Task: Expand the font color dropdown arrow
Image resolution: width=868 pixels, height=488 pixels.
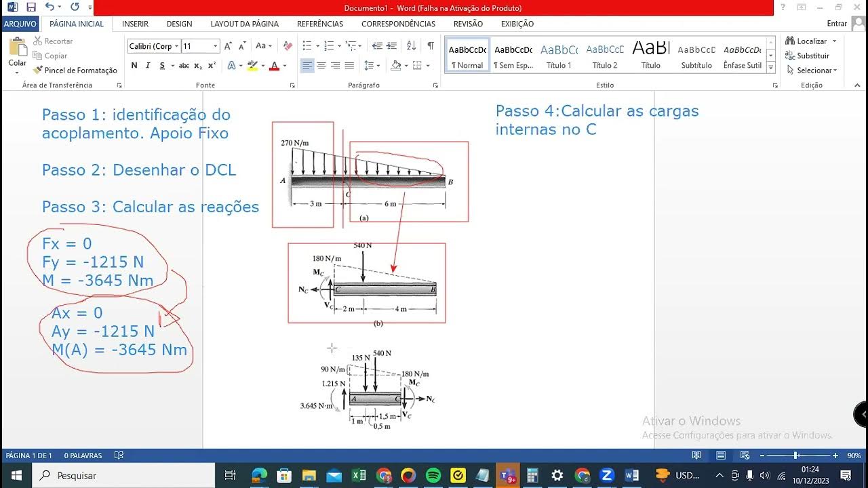Action: pyautogui.click(x=283, y=65)
